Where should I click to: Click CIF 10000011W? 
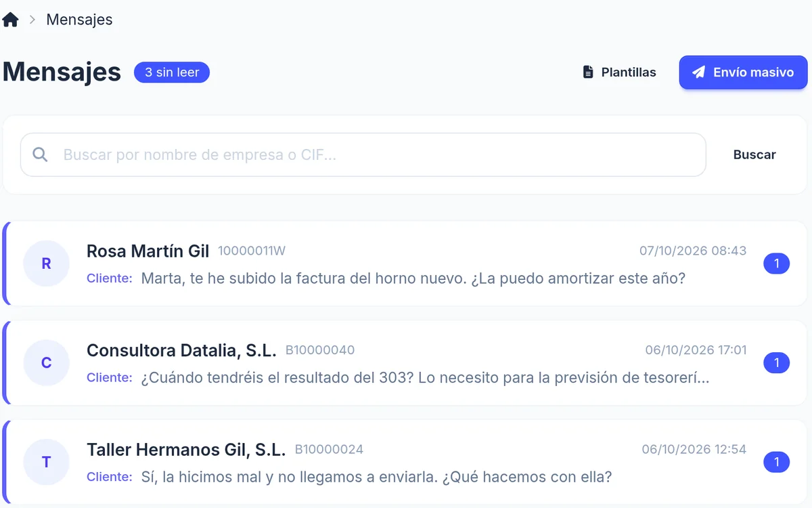click(x=252, y=251)
